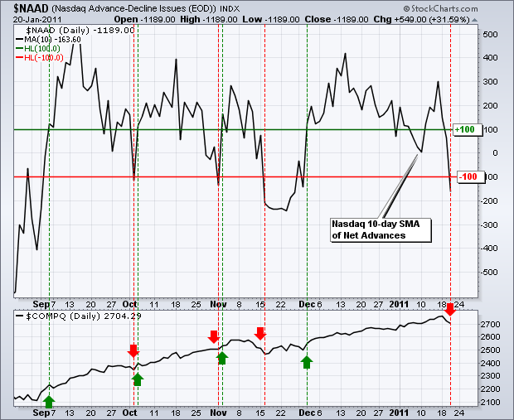
Task: Click the red down arrow above Jan 2011 COMPQ peak
Action: click(x=450, y=310)
